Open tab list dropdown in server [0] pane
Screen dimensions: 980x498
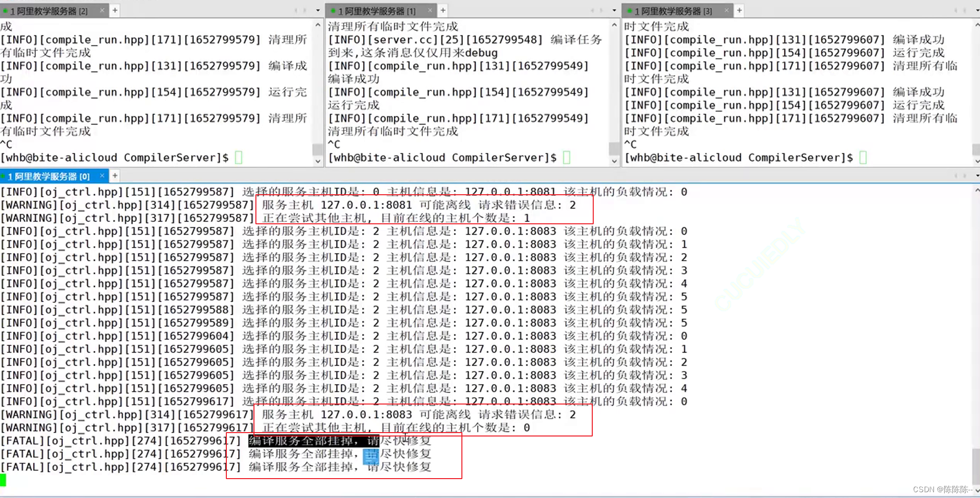977,175
